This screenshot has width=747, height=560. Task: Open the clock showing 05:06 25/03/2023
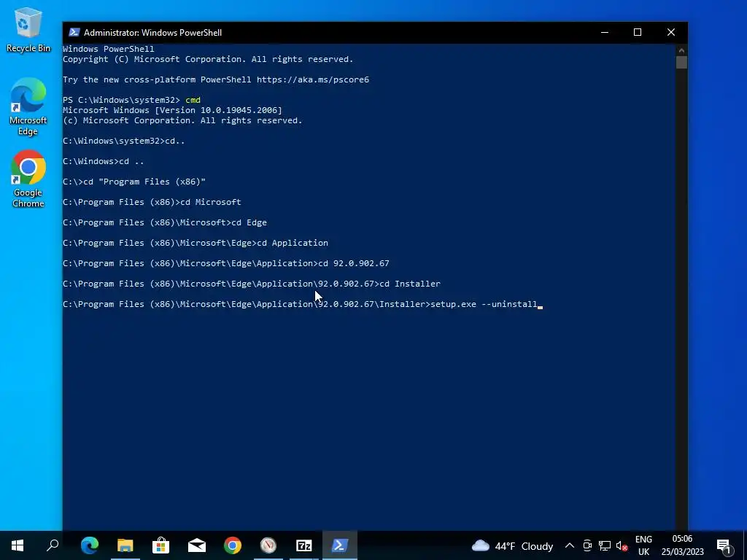pyautogui.click(x=682, y=545)
